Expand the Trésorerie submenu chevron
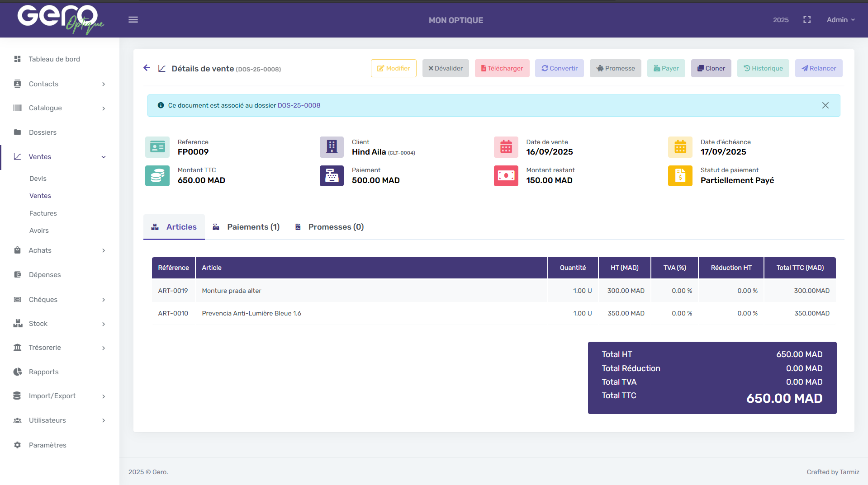The height and width of the screenshot is (485, 868). click(104, 348)
